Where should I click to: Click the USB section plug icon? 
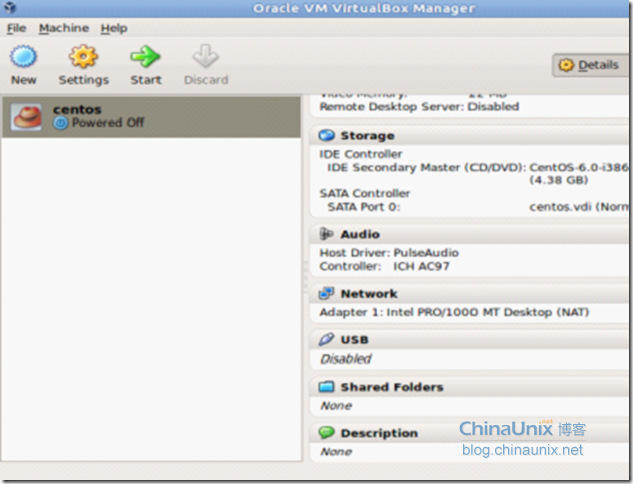(326, 339)
